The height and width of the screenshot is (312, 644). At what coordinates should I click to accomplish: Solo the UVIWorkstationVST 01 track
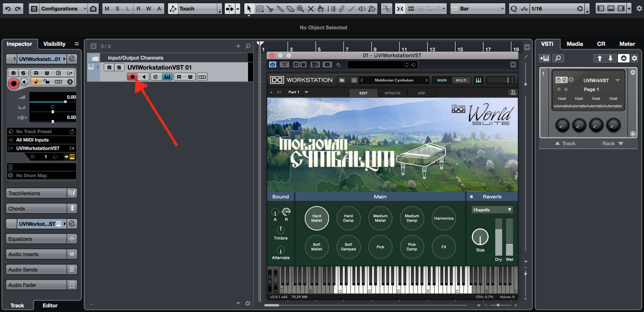pos(119,67)
